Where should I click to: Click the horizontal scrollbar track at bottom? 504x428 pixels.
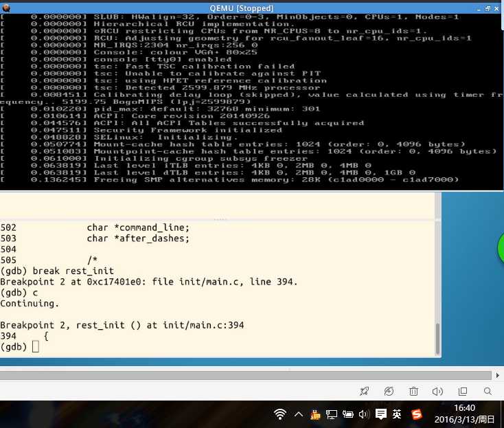(246, 375)
